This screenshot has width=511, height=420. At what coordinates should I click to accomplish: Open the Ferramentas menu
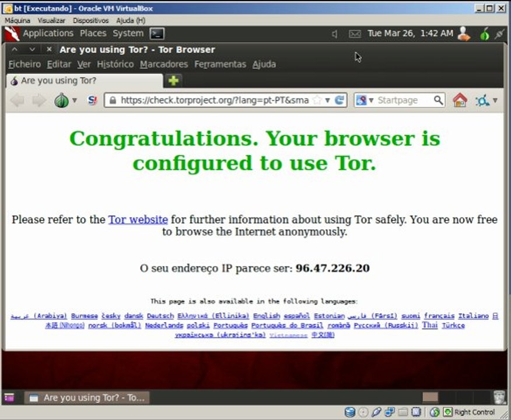(220, 64)
